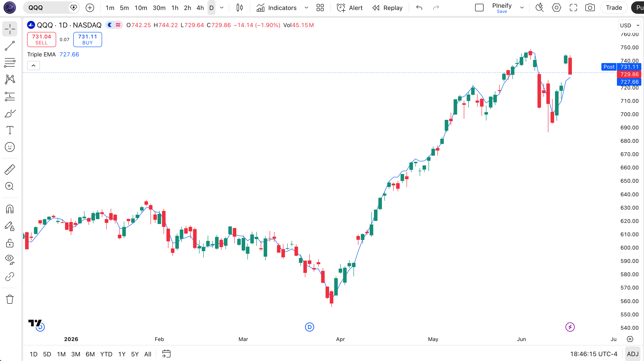
Task: Set the date range to YTD
Action: click(106, 354)
